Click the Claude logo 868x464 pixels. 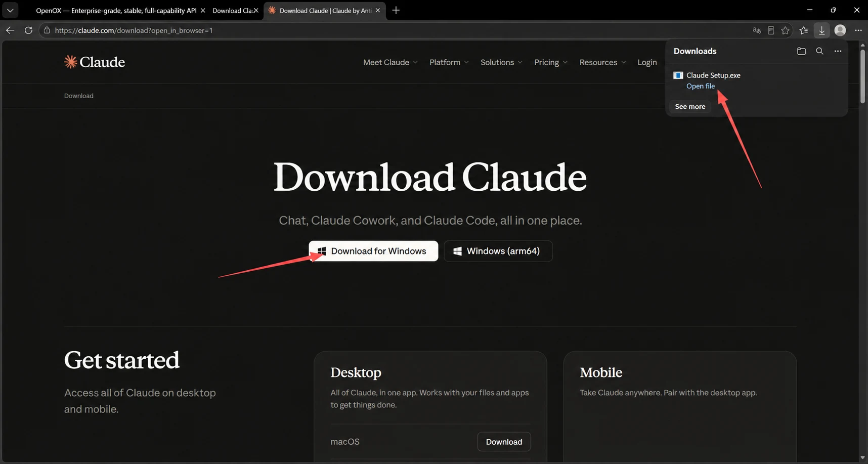pos(95,62)
